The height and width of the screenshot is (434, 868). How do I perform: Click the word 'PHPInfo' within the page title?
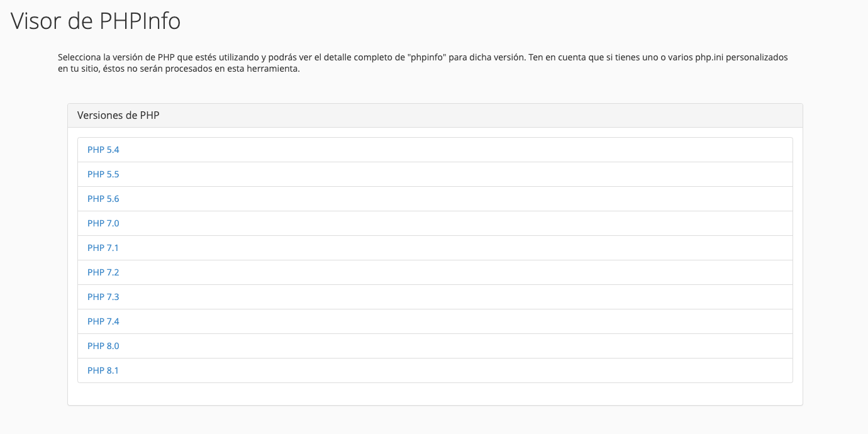tap(140, 21)
